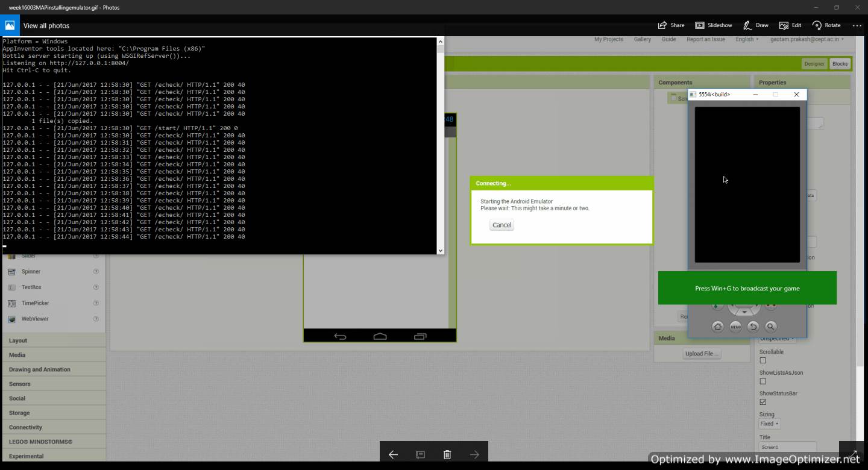Image resolution: width=868 pixels, height=470 pixels.
Task: Click emulator MENU hardware button
Action: (x=735, y=327)
